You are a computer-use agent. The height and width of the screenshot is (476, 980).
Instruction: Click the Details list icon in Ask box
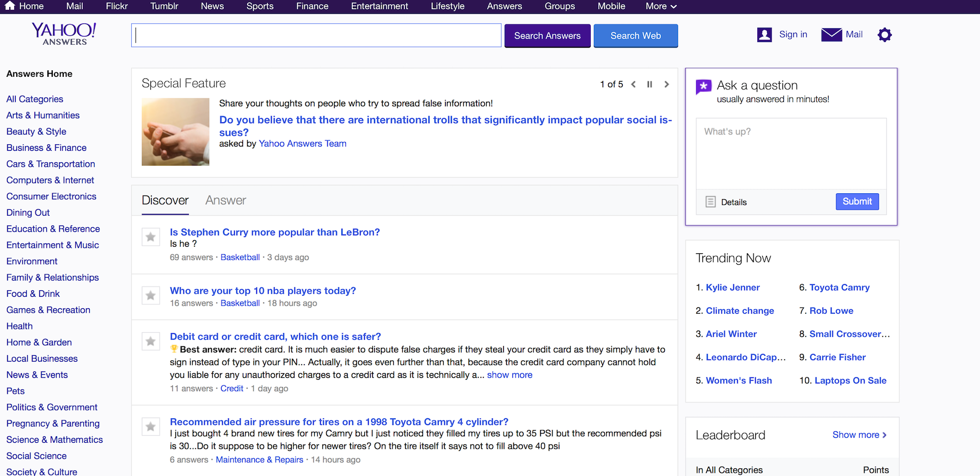tap(710, 202)
